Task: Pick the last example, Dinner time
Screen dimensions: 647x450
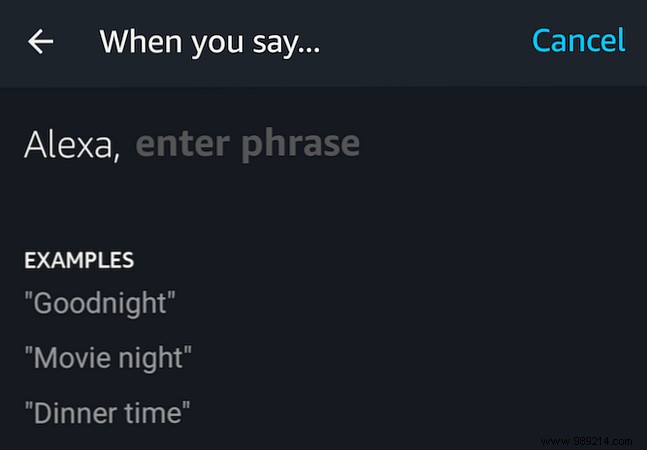Action: tap(108, 412)
